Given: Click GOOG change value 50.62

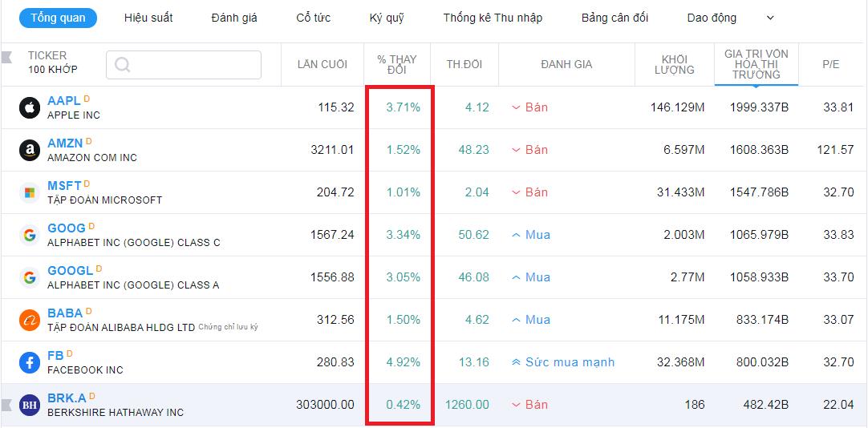Looking at the screenshot, I should (474, 235).
